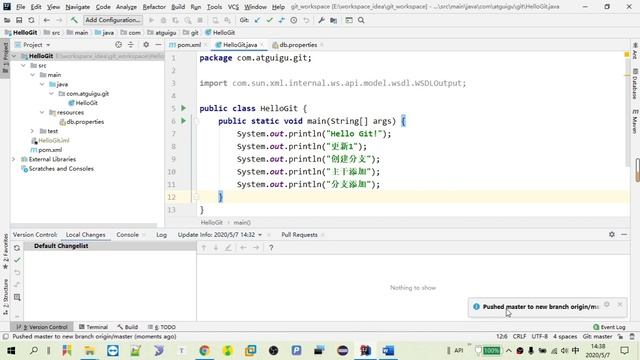The width and height of the screenshot is (640, 360).
Task: Collapse the HelloGit root folder
Action: 14,56
